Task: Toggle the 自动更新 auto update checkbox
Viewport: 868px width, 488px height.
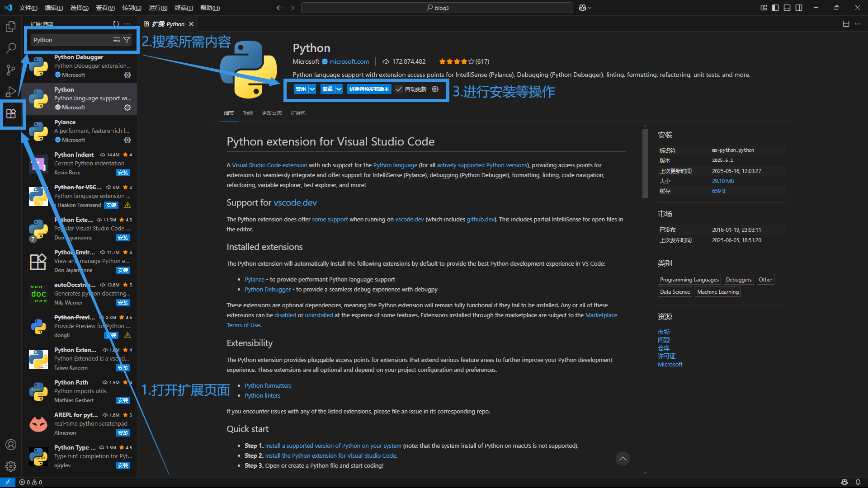Action: [399, 89]
